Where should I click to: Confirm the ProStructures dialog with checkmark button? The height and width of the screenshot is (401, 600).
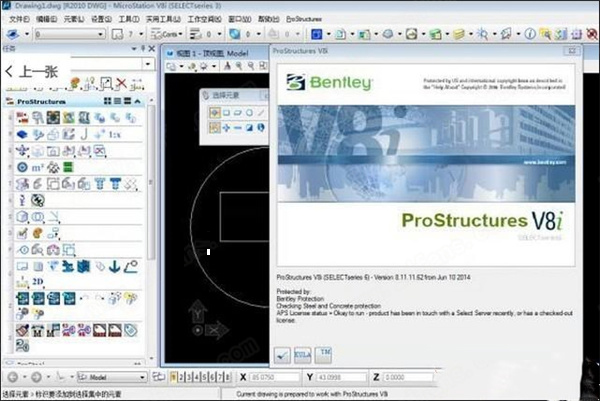tap(282, 355)
